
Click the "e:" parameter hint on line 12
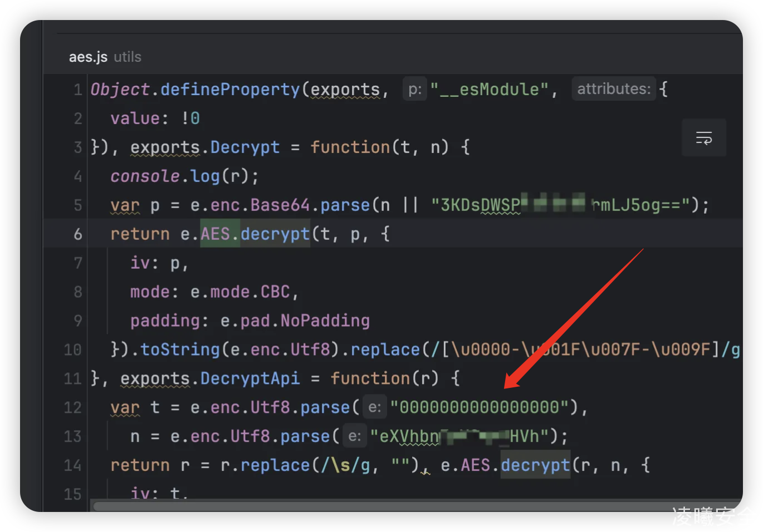click(x=375, y=407)
